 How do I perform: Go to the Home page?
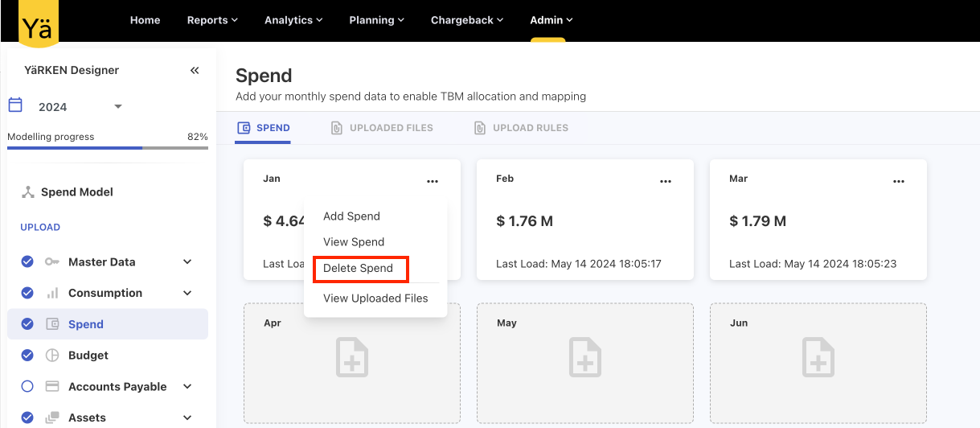[145, 20]
